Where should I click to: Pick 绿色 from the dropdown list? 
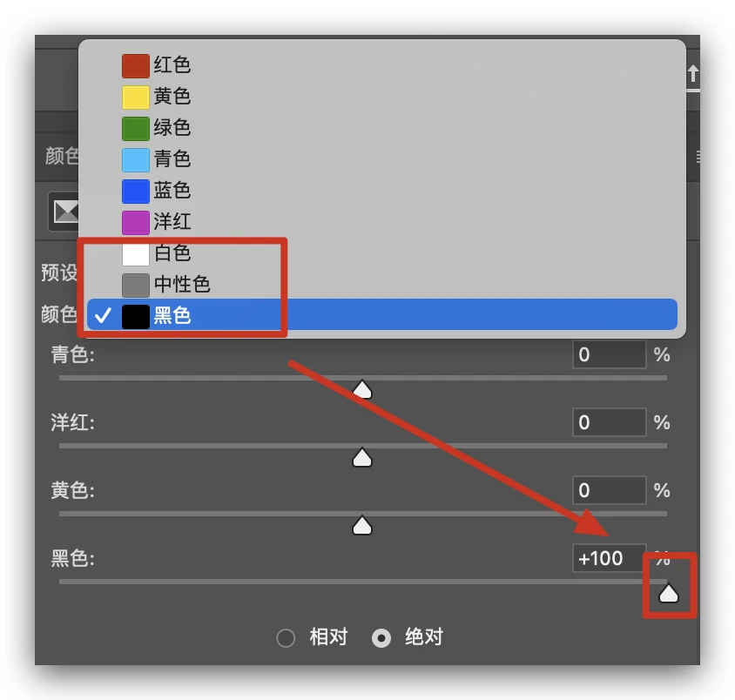pos(382,128)
